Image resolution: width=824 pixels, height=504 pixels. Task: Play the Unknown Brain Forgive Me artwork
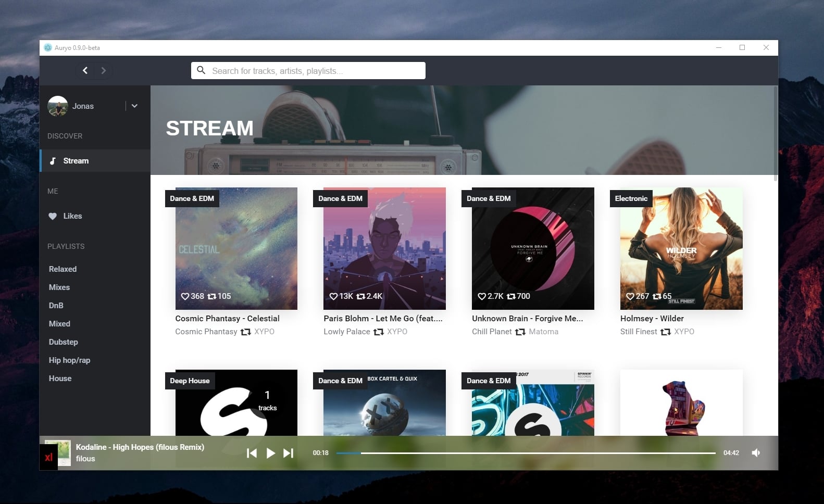tap(533, 248)
